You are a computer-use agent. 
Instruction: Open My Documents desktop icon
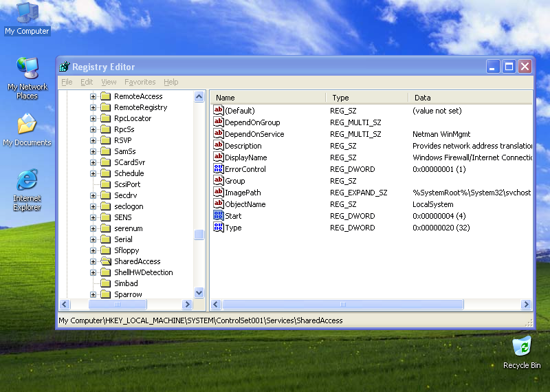(x=27, y=130)
